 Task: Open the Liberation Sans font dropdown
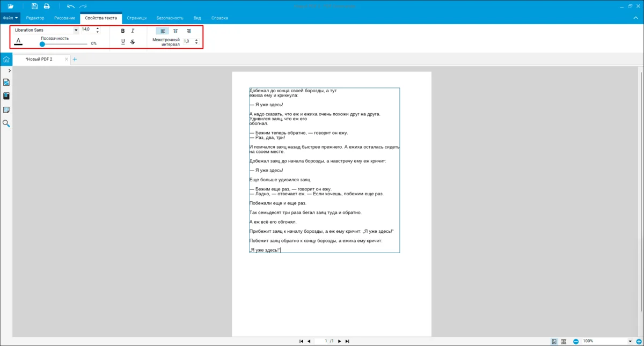(76, 30)
